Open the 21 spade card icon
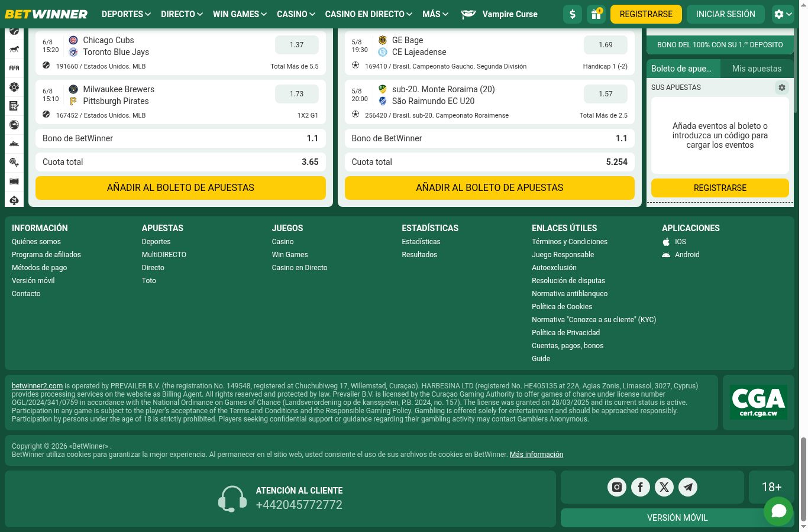Screen dimensions: 808x532 tap(14, 200)
